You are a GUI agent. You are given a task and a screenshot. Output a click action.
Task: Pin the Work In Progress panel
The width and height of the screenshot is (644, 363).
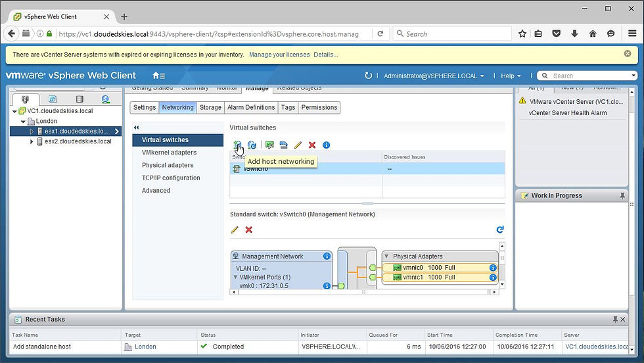622,196
